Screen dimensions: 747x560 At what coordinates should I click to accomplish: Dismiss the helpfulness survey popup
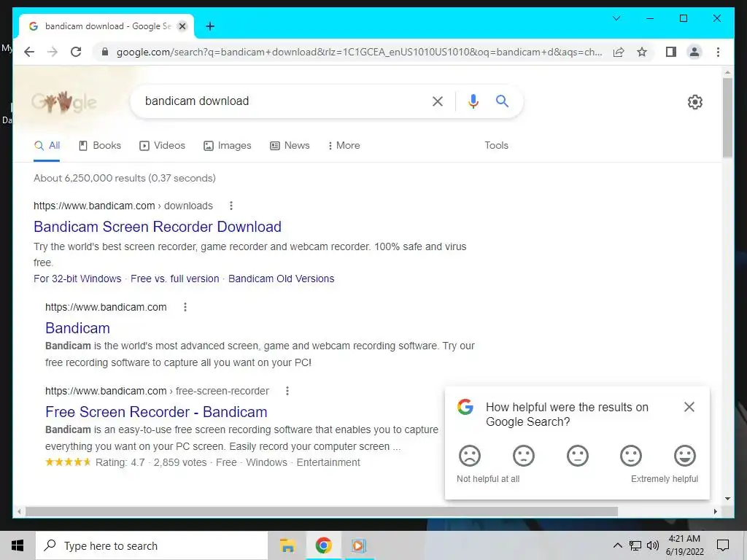[689, 407]
